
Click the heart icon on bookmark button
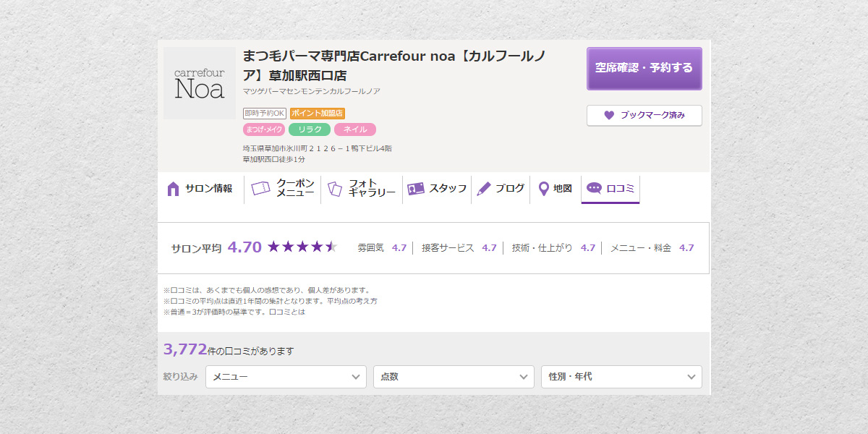609,116
